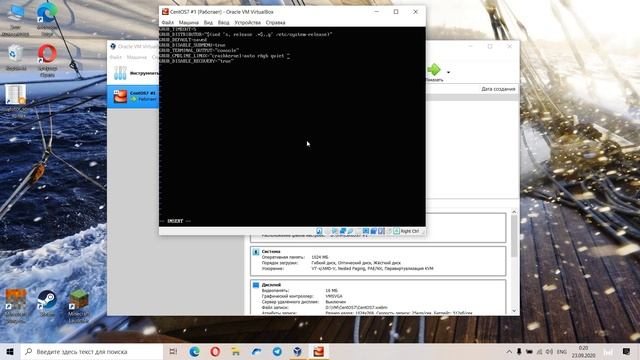Open the Устройства menu in the VM window
The height and width of the screenshot is (360, 640).
click(247, 22)
